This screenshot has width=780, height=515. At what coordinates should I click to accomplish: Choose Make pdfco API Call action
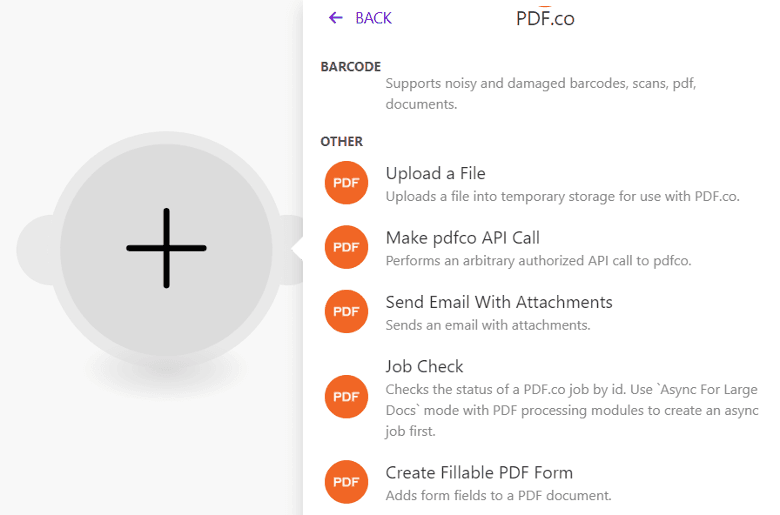coord(463,238)
